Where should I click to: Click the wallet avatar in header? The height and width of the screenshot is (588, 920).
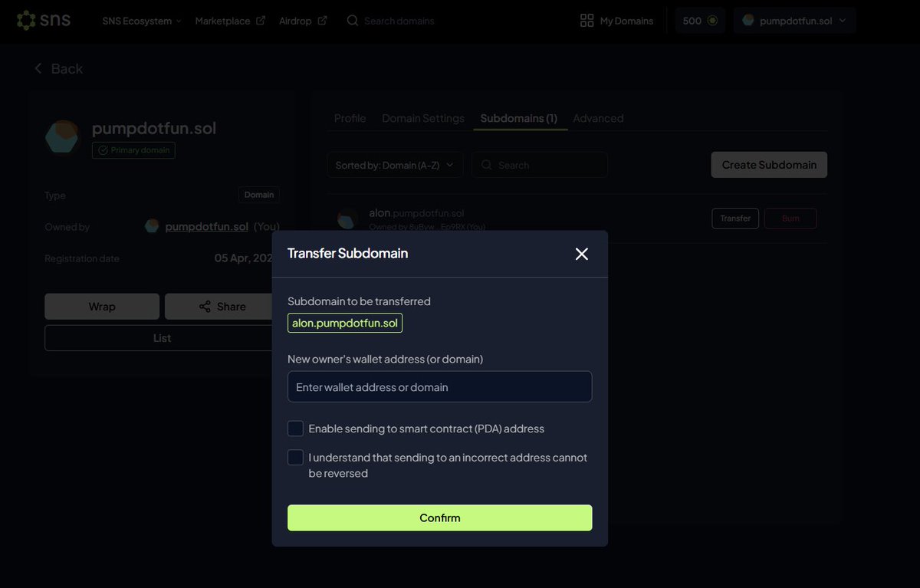point(748,21)
